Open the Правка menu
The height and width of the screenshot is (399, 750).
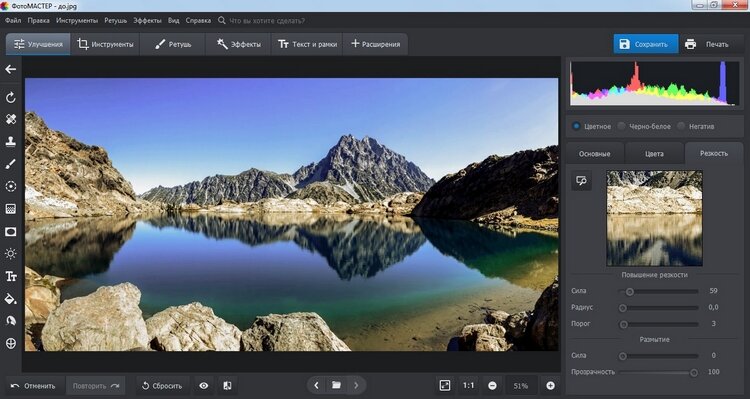(x=38, y=21)
